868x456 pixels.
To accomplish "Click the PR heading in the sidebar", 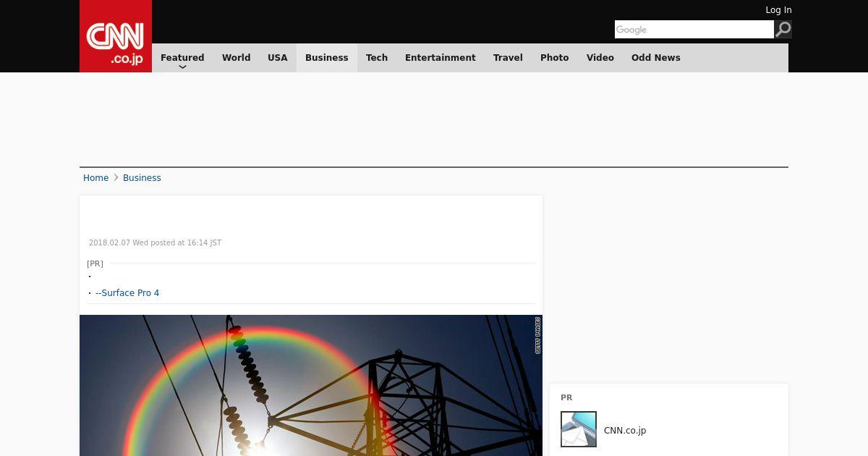I will pyautogui.click(x=566, y=397).
